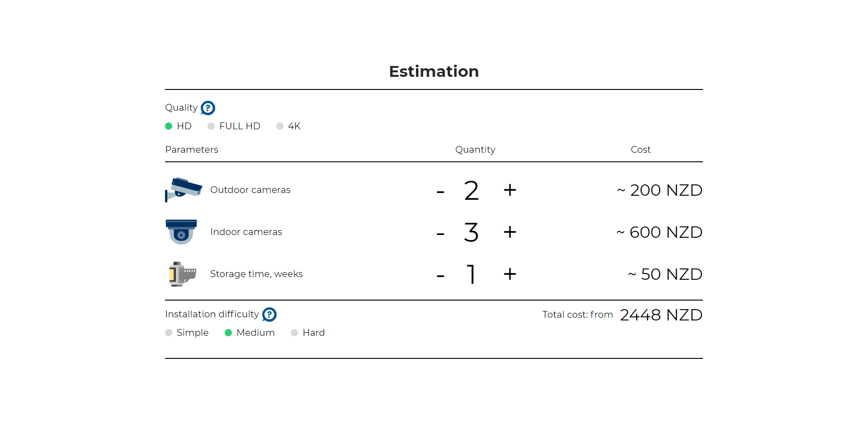Select HD quality option
Image resolution: width=868 pixels, height=428 pixels.
point(169,126)
